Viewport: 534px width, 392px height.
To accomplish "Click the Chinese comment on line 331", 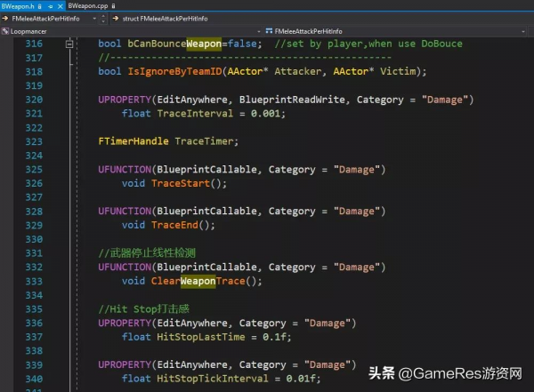I will click(147, 252).
